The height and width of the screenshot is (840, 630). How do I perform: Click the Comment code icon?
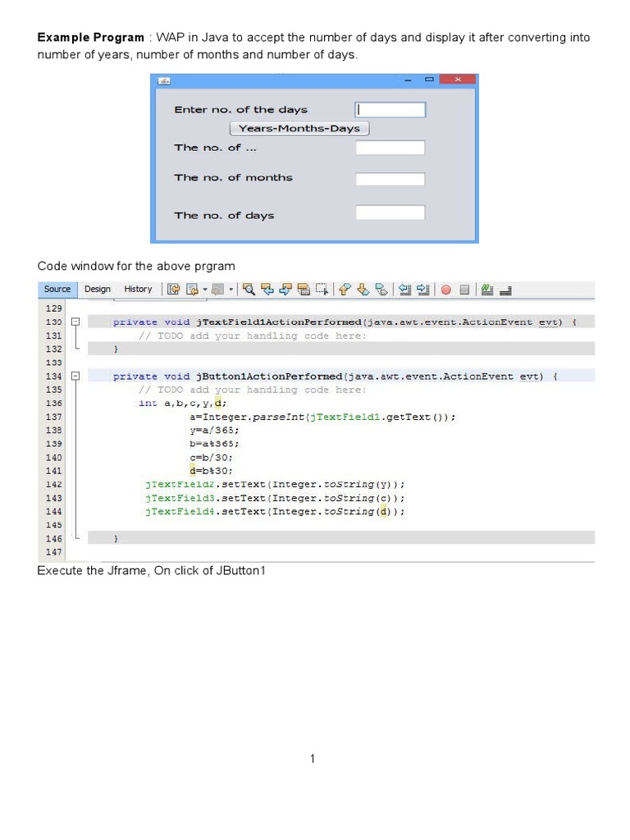pyautogui.click(x=487, y=289)
